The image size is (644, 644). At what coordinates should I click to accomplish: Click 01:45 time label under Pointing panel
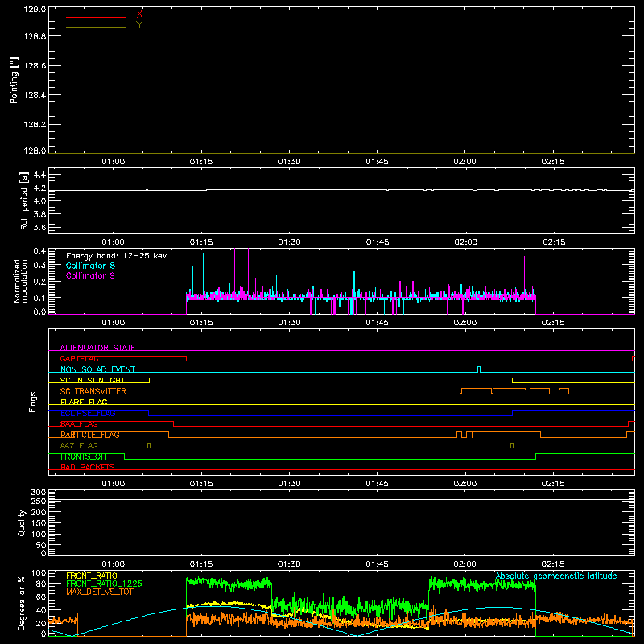[377, 162]
